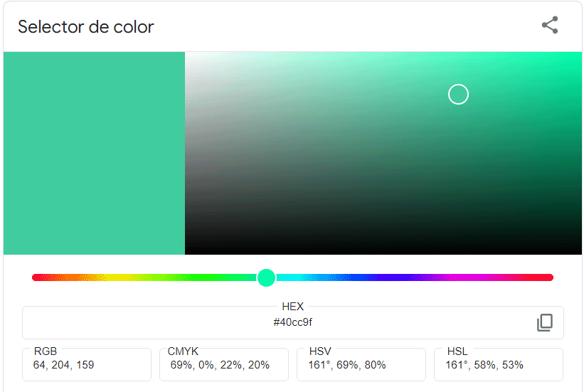584x392 pixels.
Task: Pick saturated green in the gradient's top-right corner
Action: 579,54
